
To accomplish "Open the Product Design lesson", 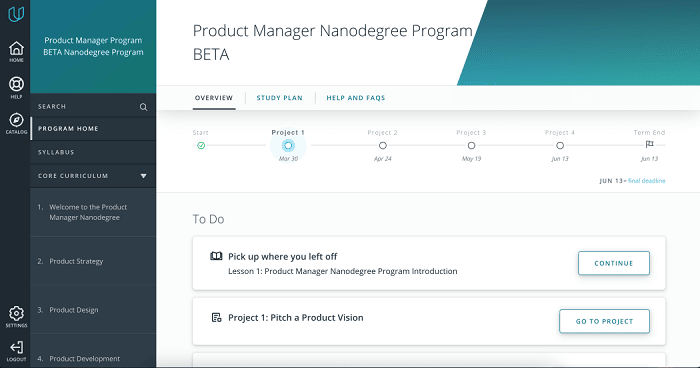I will 93,310.
